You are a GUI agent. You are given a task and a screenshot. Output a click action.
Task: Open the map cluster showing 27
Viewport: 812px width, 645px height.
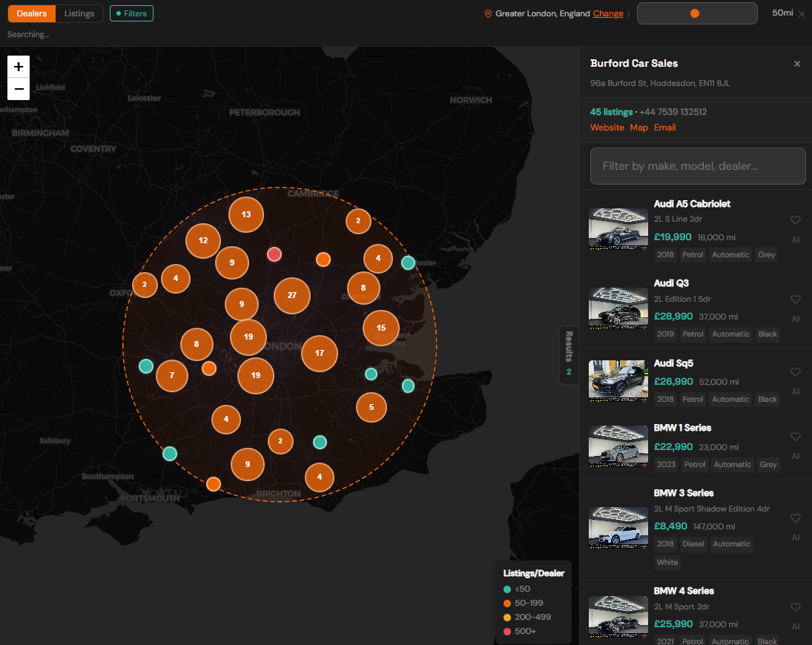(x=292, y=295)
